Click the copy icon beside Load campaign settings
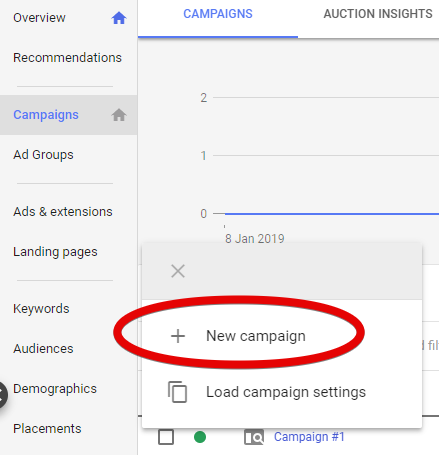The width and height of the screenshot is (439, 455). [x=177, y=392]
